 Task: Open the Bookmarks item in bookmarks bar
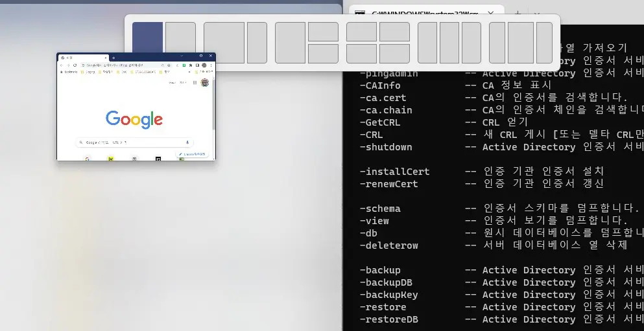[69, 72]
